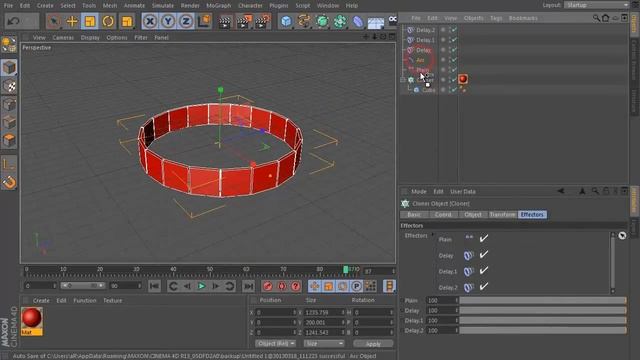Uncheck the Plain effector in Effectors list
640x360 pixels.
484,238
